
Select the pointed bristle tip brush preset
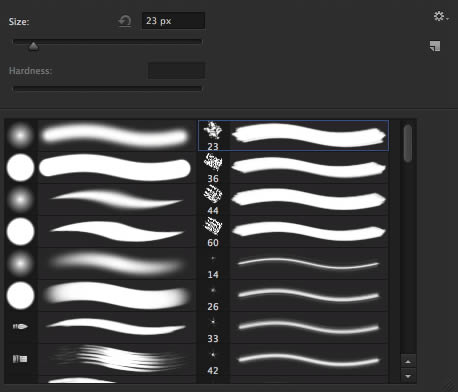101,327
